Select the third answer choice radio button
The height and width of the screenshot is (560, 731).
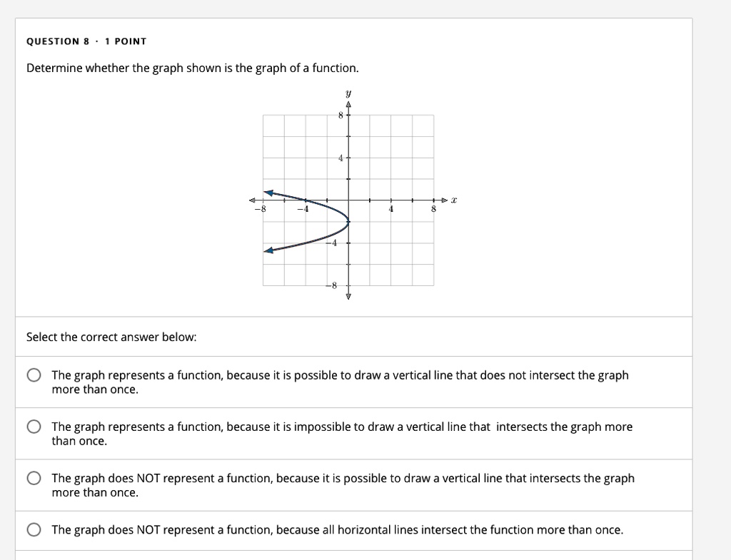(x=34, y=477)
